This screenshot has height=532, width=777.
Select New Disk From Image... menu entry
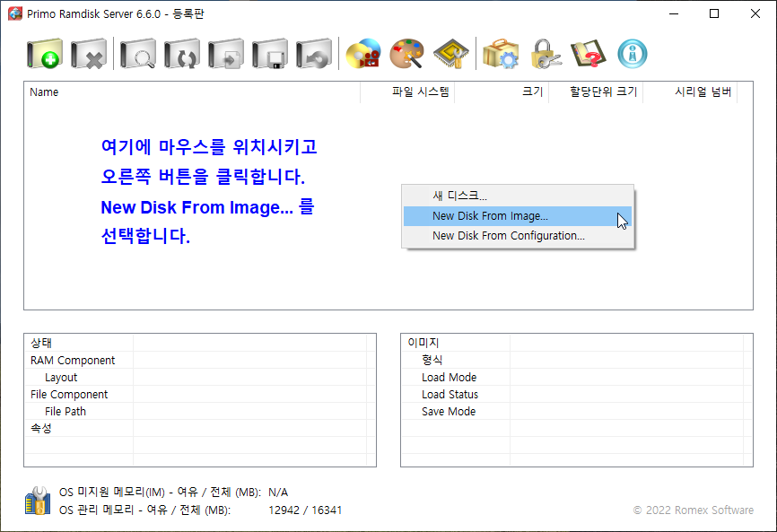coord(518,216)
